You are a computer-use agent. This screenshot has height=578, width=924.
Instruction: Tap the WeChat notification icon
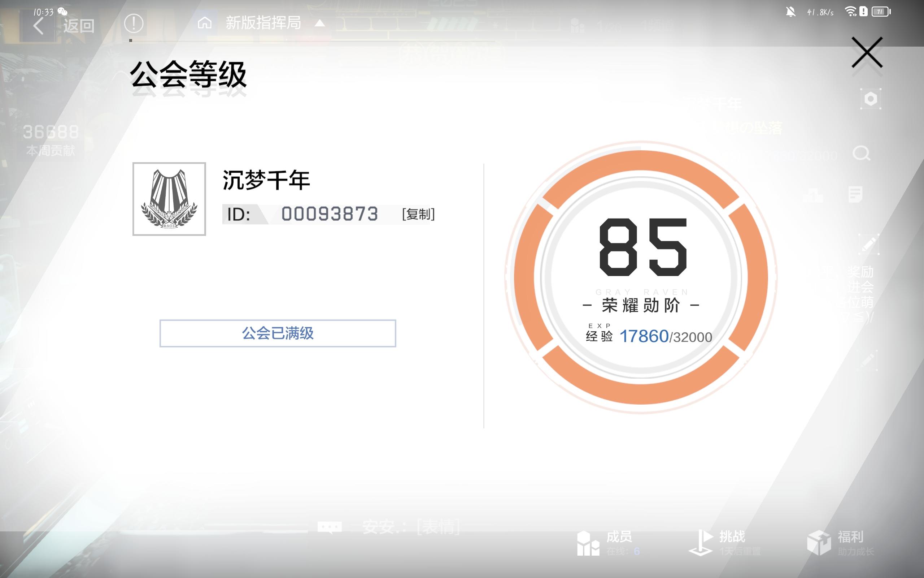(x=62, y=12)
